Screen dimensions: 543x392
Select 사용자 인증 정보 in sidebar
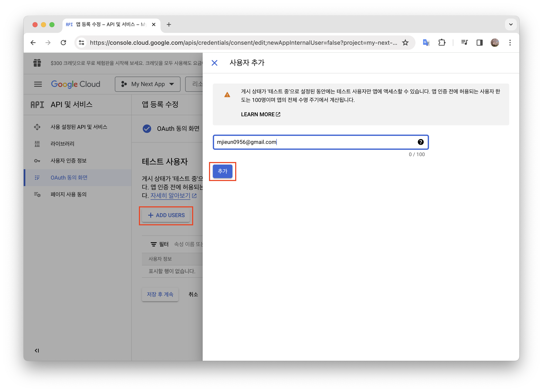[x=68, y=161]
